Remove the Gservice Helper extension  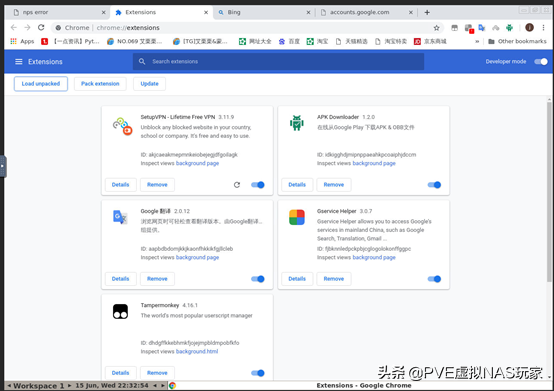click(334, 279)
